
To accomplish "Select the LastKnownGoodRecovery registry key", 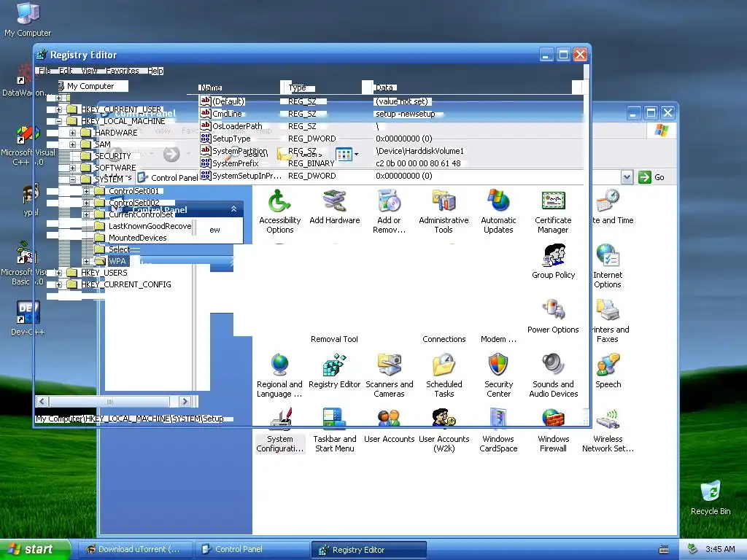I will pyautogui.click(x=150, y=226).
